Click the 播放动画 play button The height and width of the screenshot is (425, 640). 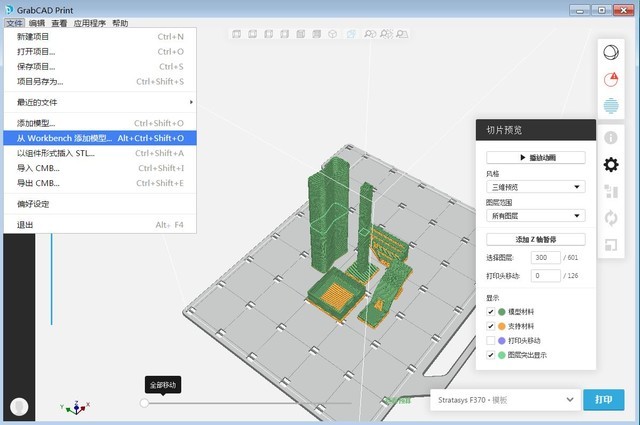tap(536, 158)
